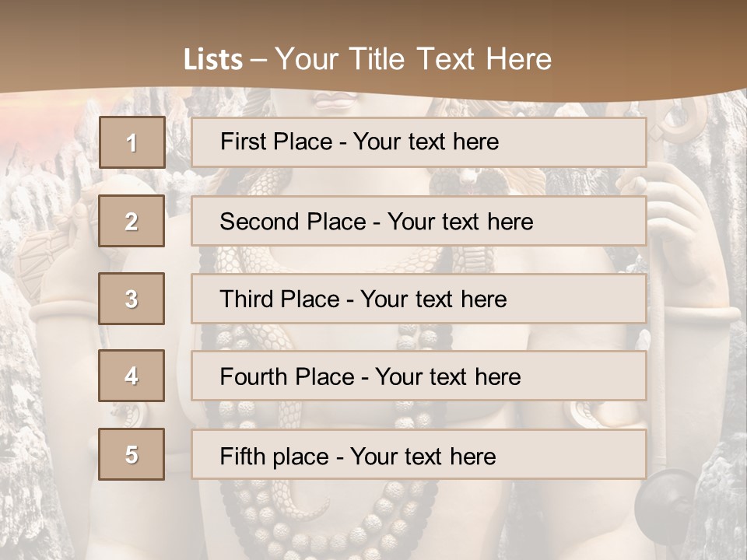This screenshot has width=747, height=560.
Task: Click the First Place text bar
Action: click(x=419, y=142)
